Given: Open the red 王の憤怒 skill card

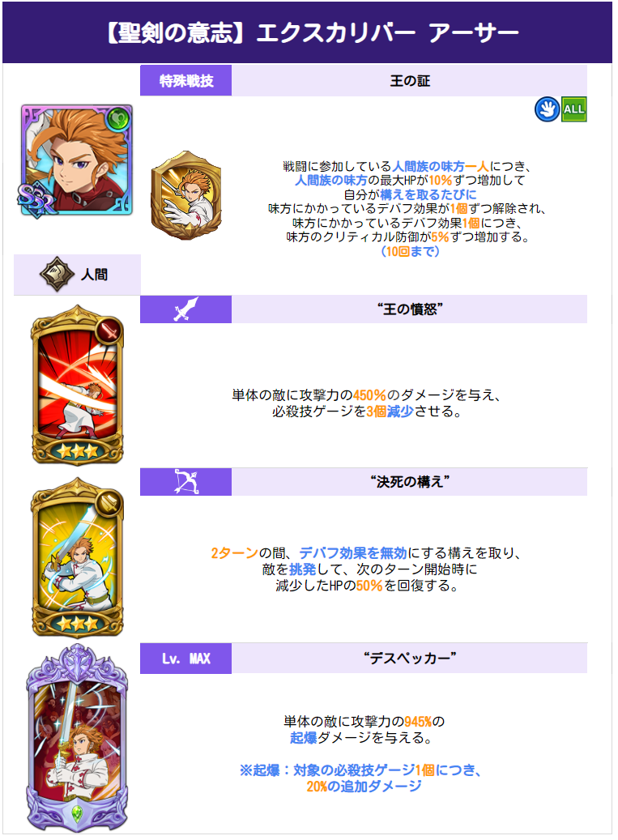Looking at the screenshot, I should tap(77, 386).
